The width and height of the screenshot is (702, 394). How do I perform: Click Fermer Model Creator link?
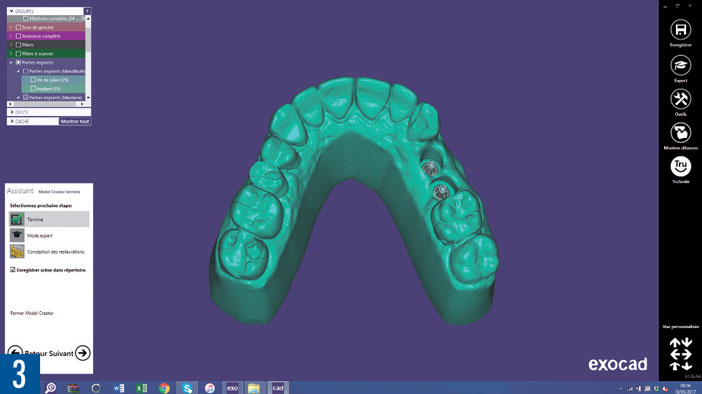[x=32, y=313]
